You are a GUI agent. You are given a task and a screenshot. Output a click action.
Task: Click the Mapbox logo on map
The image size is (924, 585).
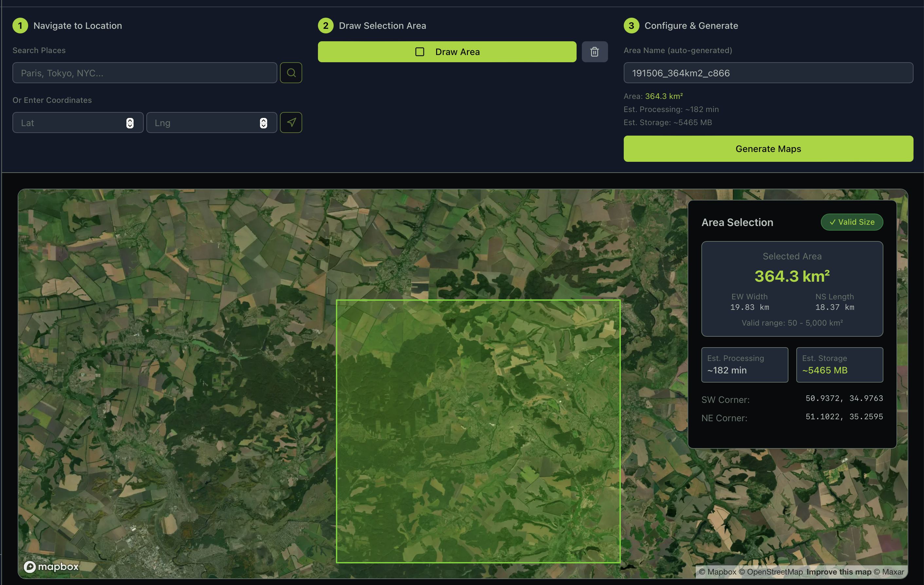(51, 566)
